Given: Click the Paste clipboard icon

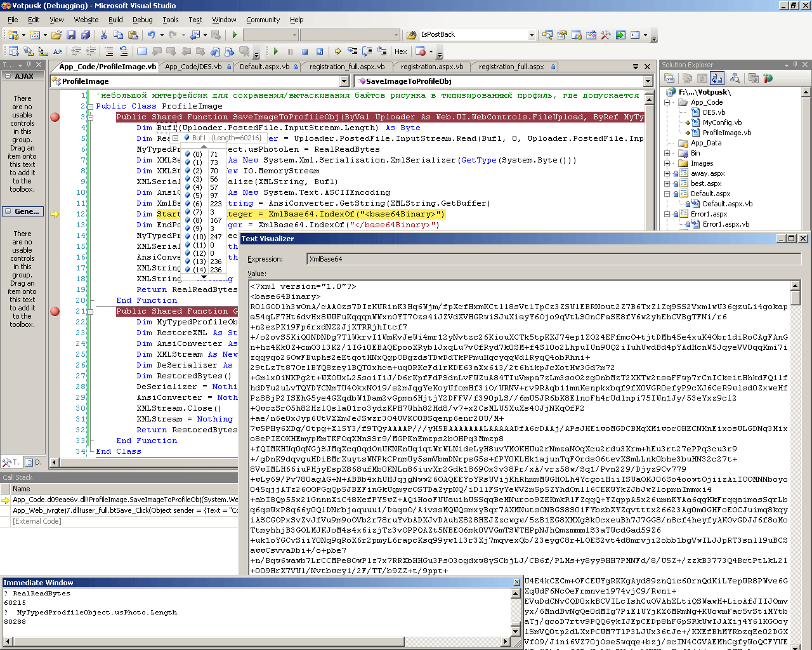Looking at the screenshot, I should click(x=133, y=35).
